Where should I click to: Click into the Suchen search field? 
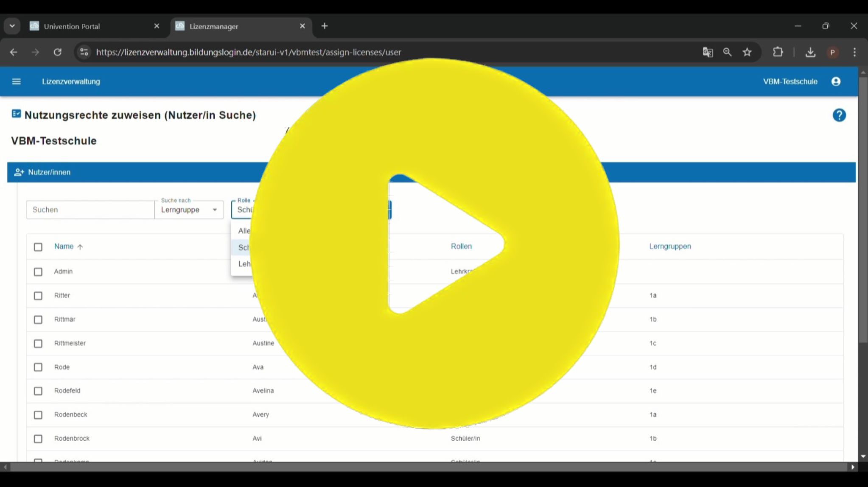point(90,210)
